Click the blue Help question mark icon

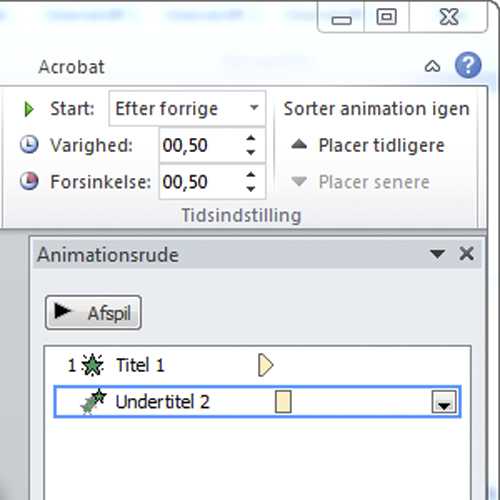tap(468, 65)
